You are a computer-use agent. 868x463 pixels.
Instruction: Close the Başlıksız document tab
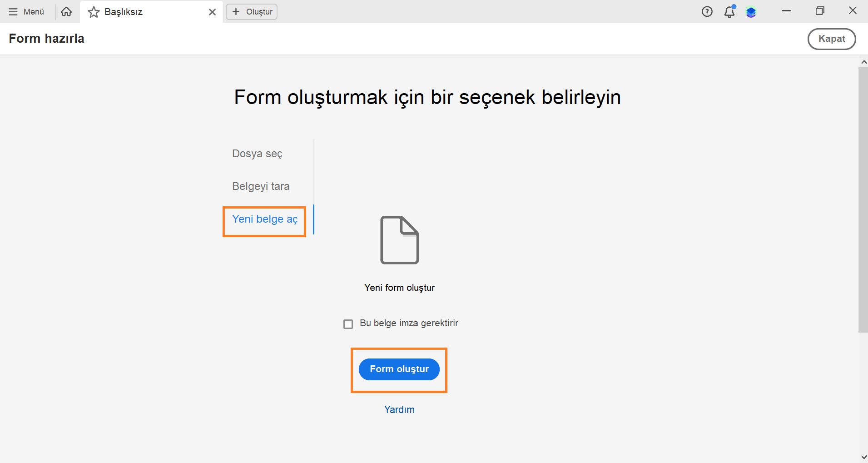tap(212, 12)
